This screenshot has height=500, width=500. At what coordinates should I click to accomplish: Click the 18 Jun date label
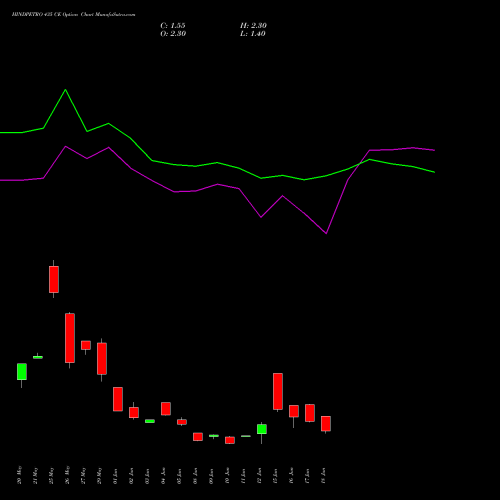[323, 476]
